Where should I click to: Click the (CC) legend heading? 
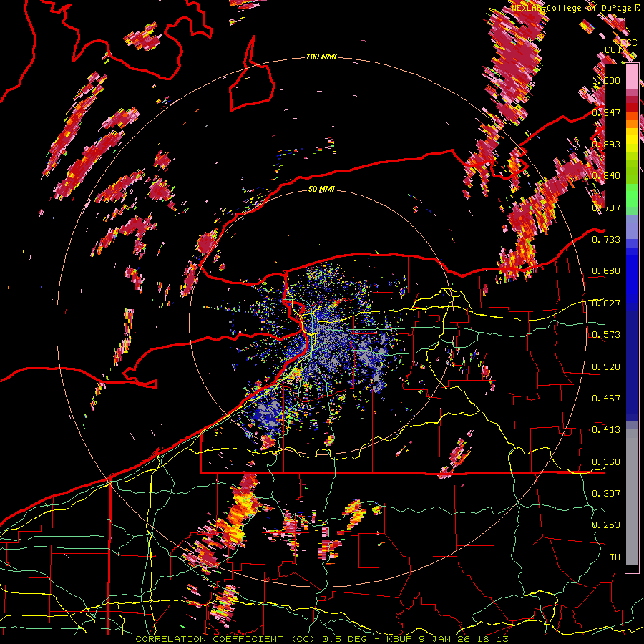tap(611, 49)
